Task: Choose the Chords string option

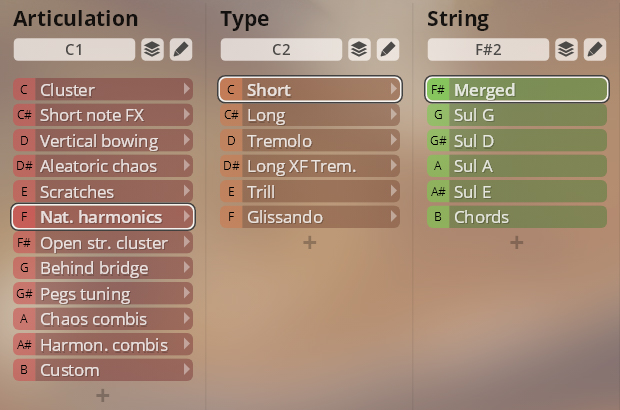Action: [x=517, y=217]
